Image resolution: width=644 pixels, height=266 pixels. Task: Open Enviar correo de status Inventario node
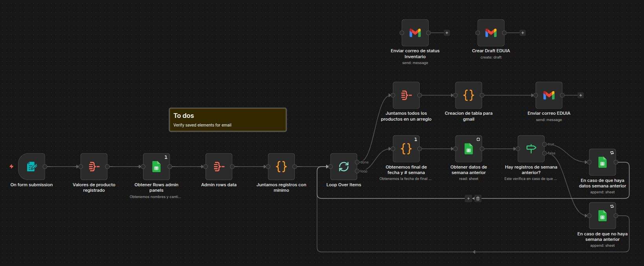[x=415, y=33]
